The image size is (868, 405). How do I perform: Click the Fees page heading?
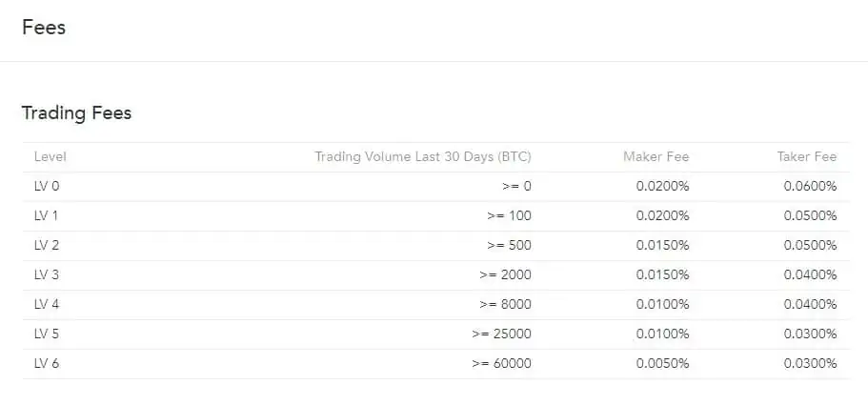[x=44, y=27]
